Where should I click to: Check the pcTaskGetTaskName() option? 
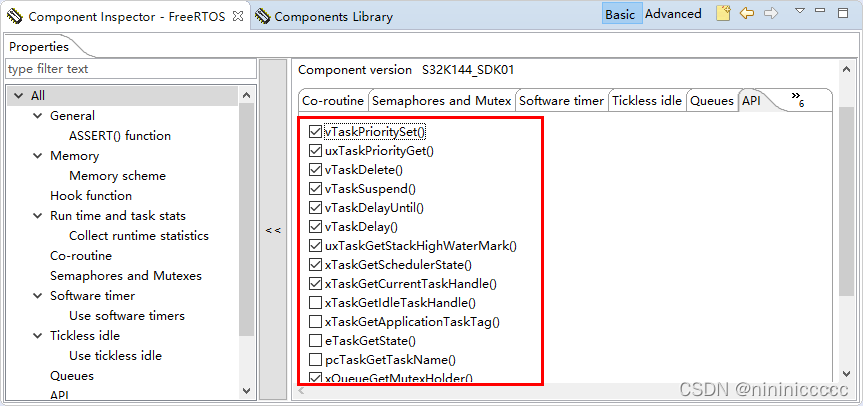tap(315, 360)
